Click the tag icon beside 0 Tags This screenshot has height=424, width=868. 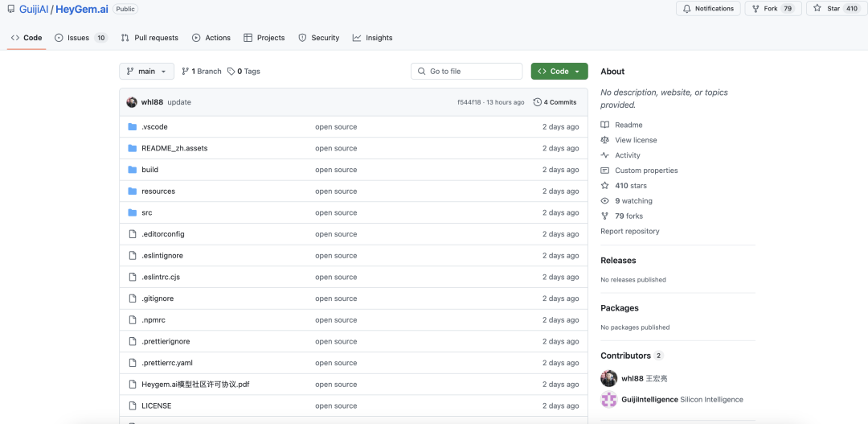pyautogui.click(x=231, y=72)
